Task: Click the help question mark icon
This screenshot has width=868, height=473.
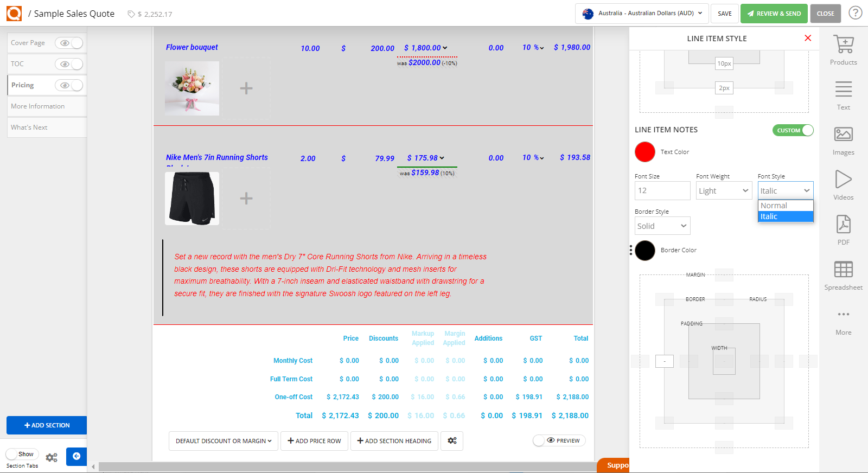Action: tap(856, 12)
